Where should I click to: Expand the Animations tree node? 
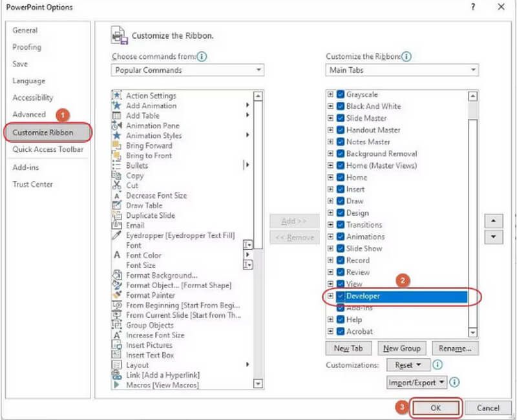[x=331, y=236]
